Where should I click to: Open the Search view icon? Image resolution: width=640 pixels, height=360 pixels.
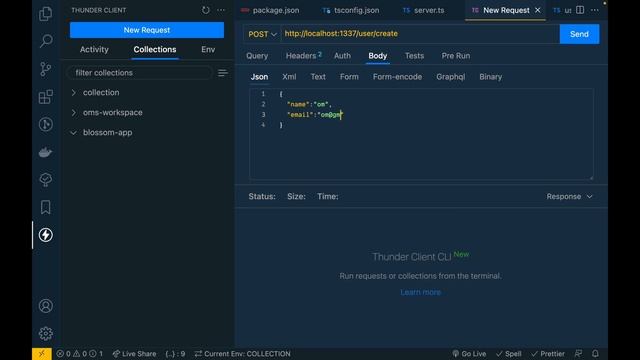[46, 41]
